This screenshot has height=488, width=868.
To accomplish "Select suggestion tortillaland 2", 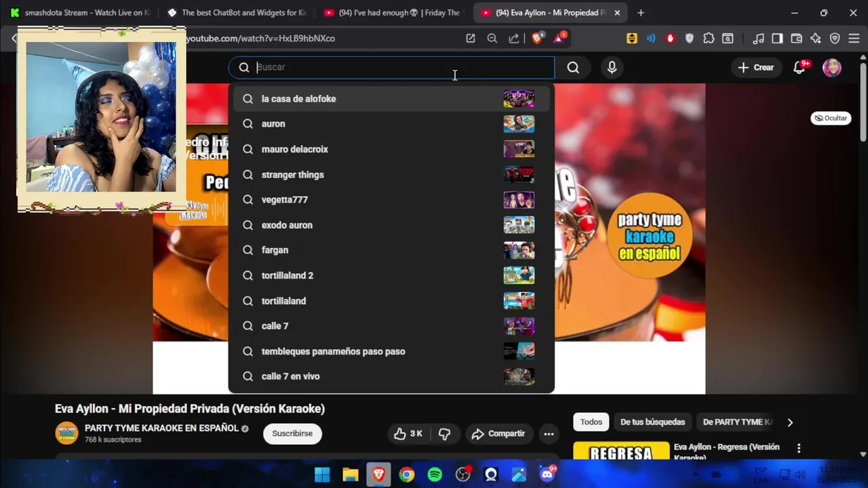I will click(x=391, y=276).
